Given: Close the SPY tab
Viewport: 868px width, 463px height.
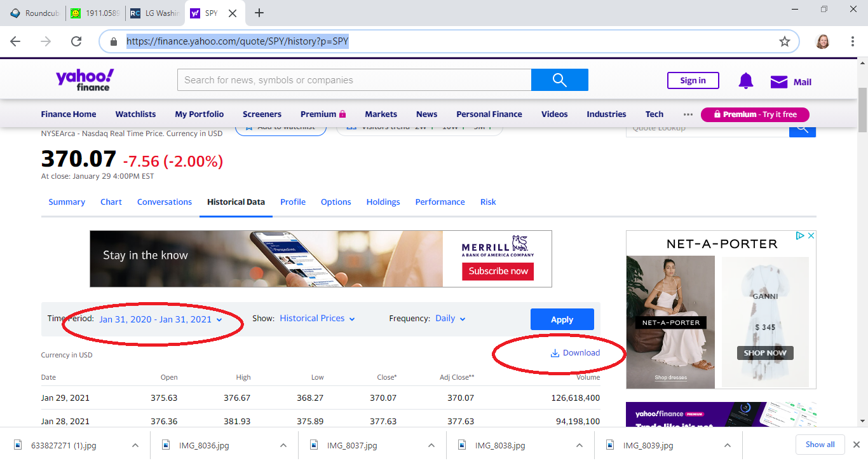Looking at the screenshot, I should [x=233, y=13].
